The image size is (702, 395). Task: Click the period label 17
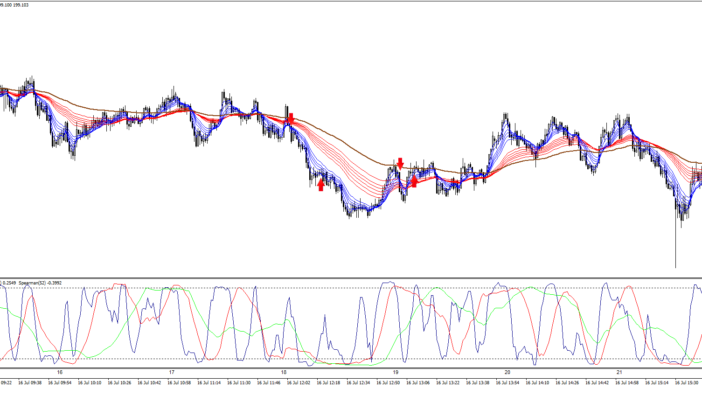171,372
